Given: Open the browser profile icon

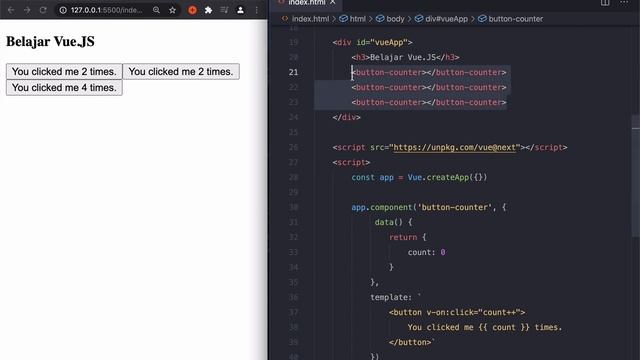Looking at the screenshot, I should click(x=240, y=10).
